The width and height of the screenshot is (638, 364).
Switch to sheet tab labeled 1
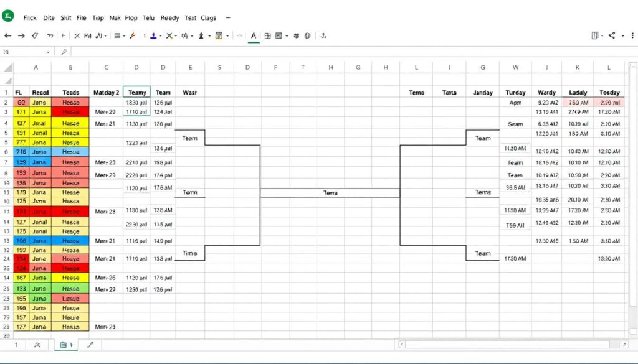click(x=16, y=344)
